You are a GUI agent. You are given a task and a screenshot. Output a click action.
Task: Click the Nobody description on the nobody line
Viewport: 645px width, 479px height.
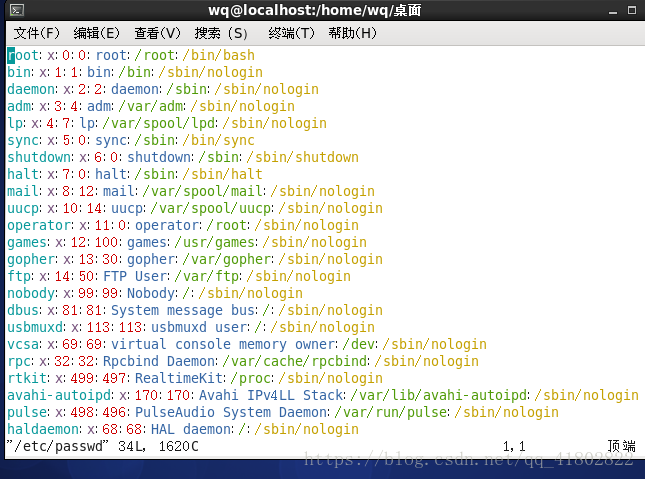tap(151, 293)
